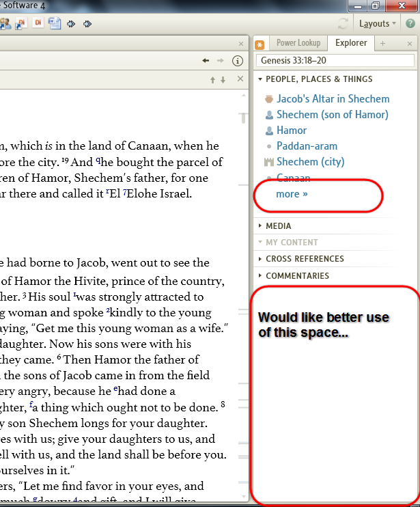Click the text 'Elohe Israel.'
This screenshot has width=420, height=507.
tap(159, 193)
